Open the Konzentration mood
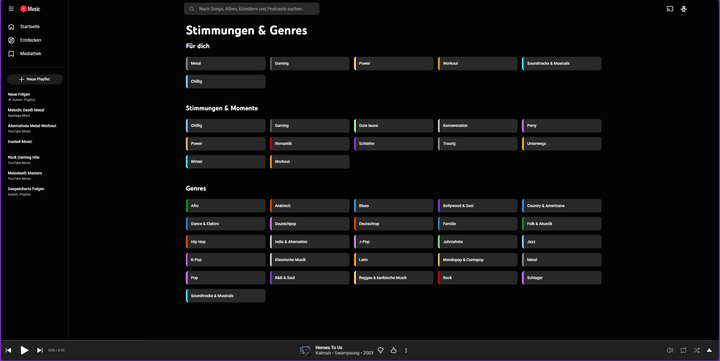Viewport: 720px width, 361px height. (478, 125)
